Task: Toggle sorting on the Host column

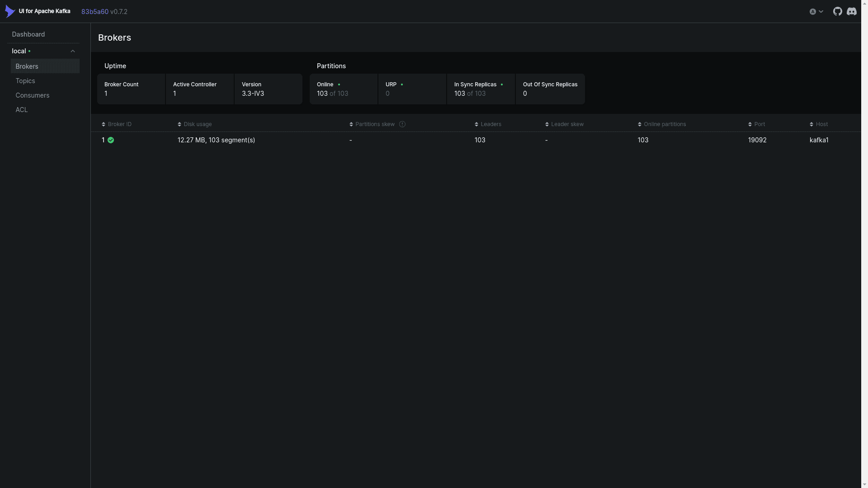Action: click(811, 124)
